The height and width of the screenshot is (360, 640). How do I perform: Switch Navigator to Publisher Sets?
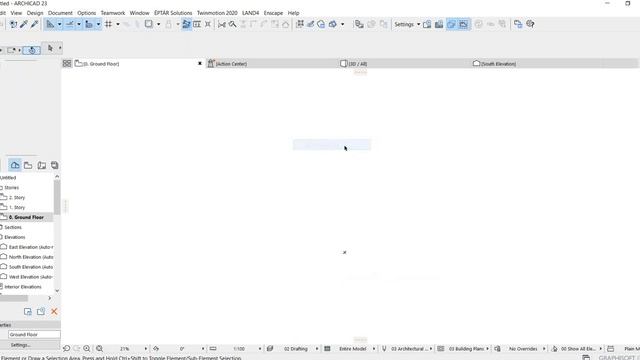55,165
